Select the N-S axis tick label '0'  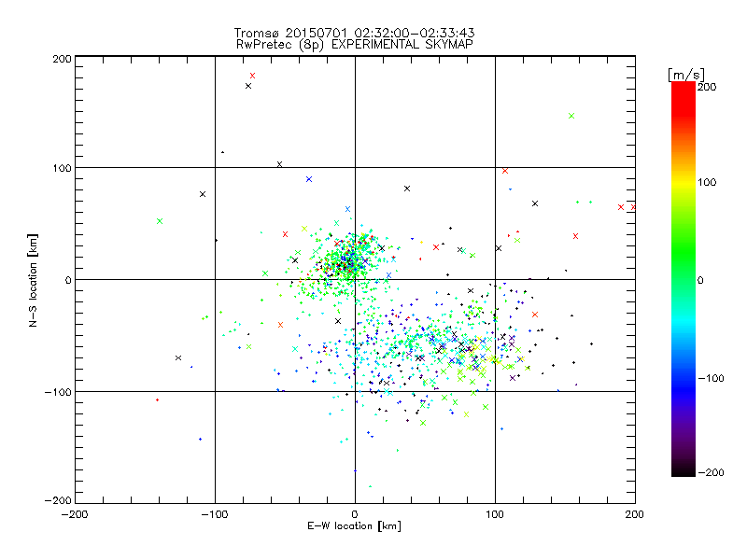point(68,280)
